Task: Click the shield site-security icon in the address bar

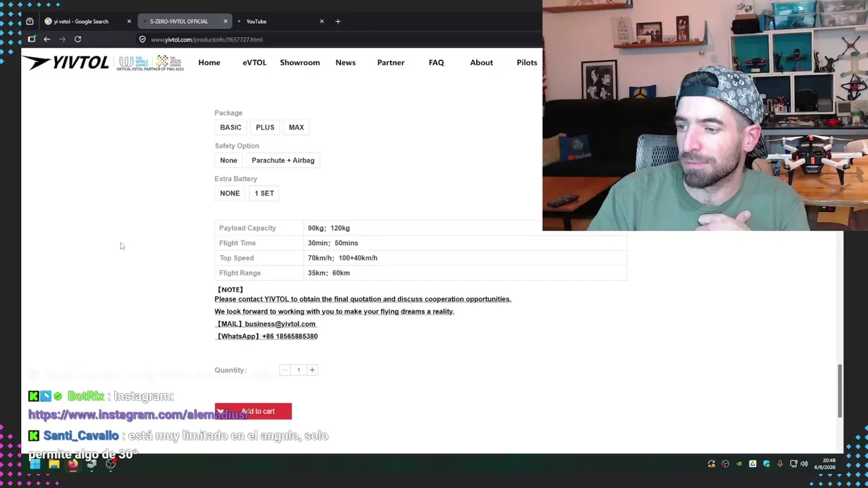Action: [142, 39]
